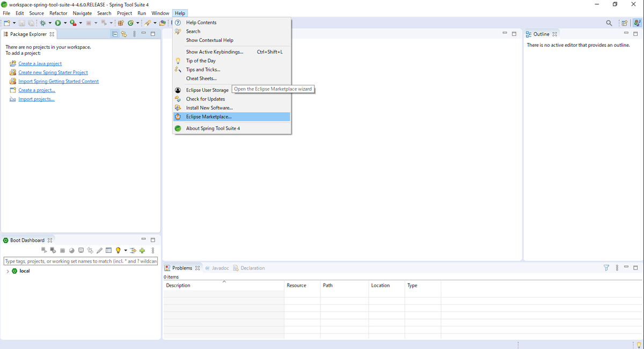Expand the Run dropdown arrow
This screenshot has height=349, width=644.
64,23
